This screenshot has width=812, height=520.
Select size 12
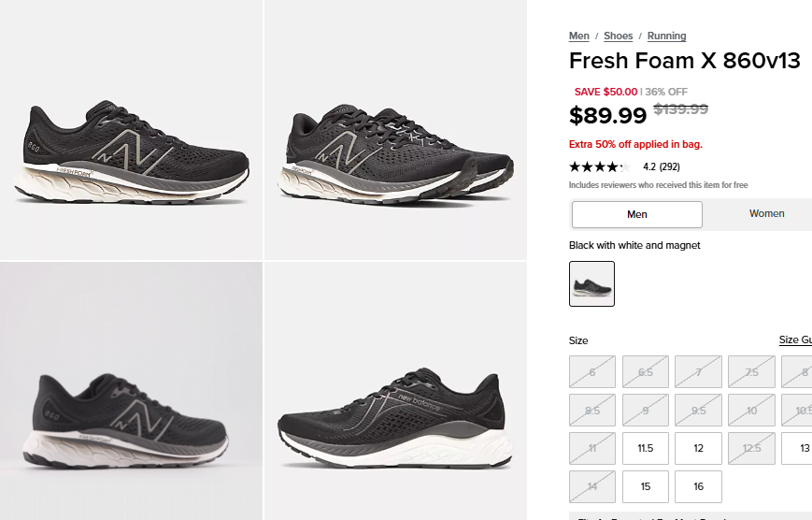[x=699, y=448]
